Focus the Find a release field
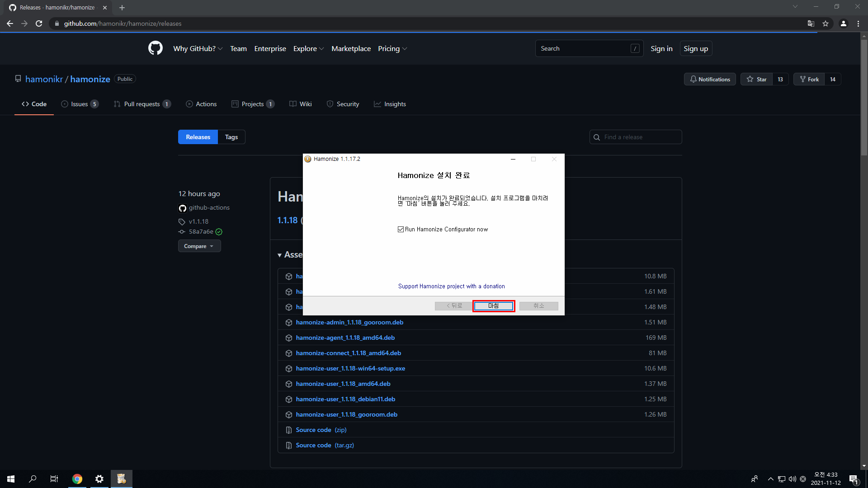The width and height of the screenshot is (868, 488). tap(636, 137)
